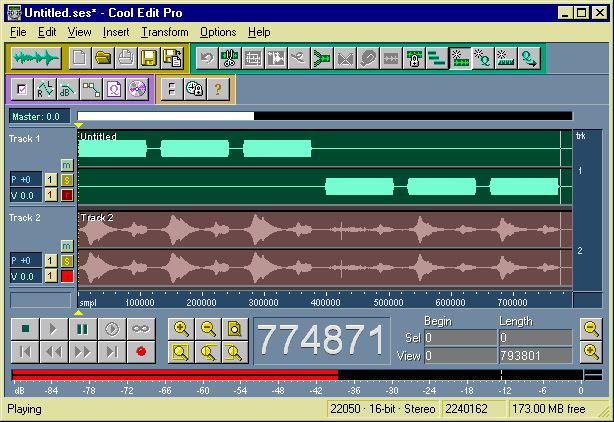Screen dimensions: 614x422
Task: Click Track 1 pan field P +0
Action: point(26,180)
